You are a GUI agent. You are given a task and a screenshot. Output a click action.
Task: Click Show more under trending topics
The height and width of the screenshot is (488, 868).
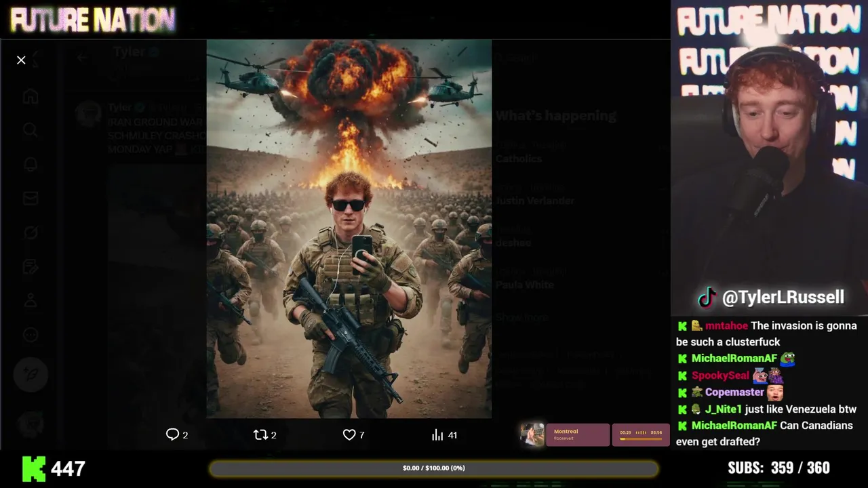point(522,317)
